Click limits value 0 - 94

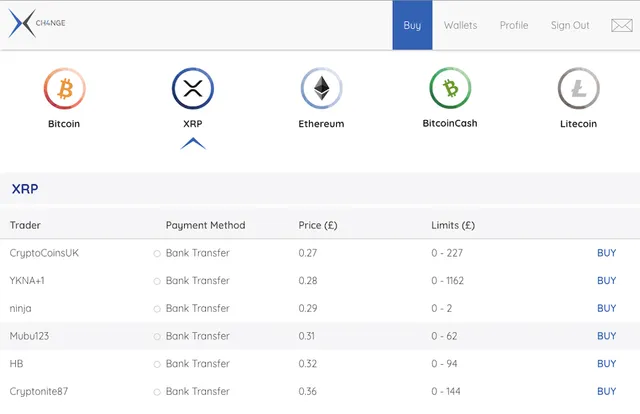(x=444, y=364)
